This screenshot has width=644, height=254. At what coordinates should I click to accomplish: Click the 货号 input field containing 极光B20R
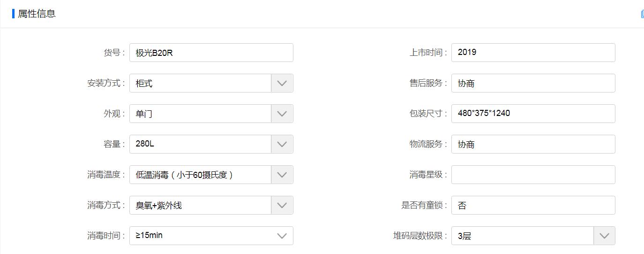tap(211, 53)
